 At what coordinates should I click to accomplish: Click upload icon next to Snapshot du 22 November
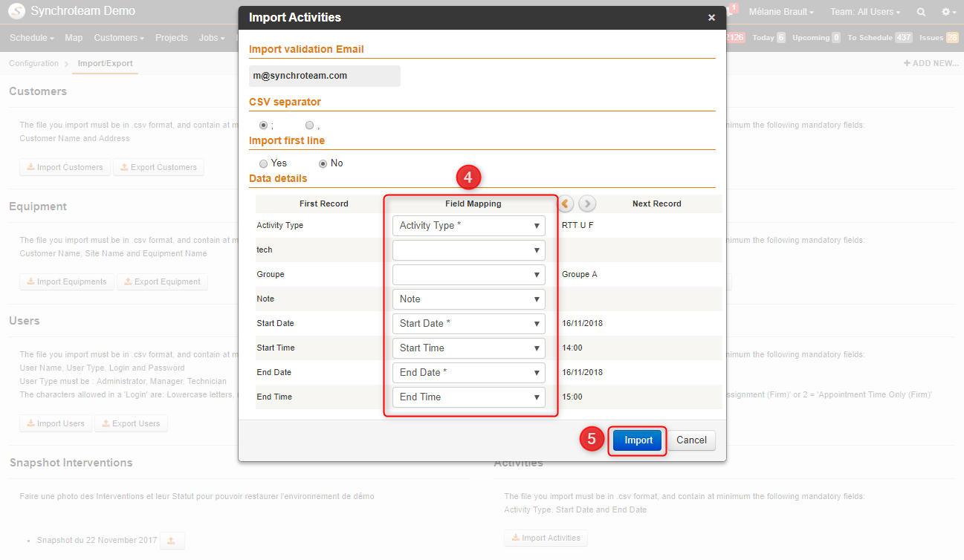[172, 541]
